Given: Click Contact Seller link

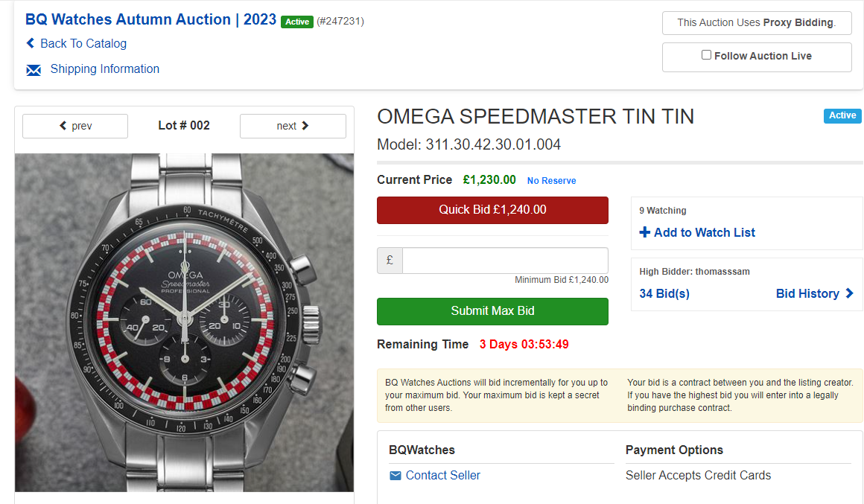Looking at the screenshot, I should [443, 476].
